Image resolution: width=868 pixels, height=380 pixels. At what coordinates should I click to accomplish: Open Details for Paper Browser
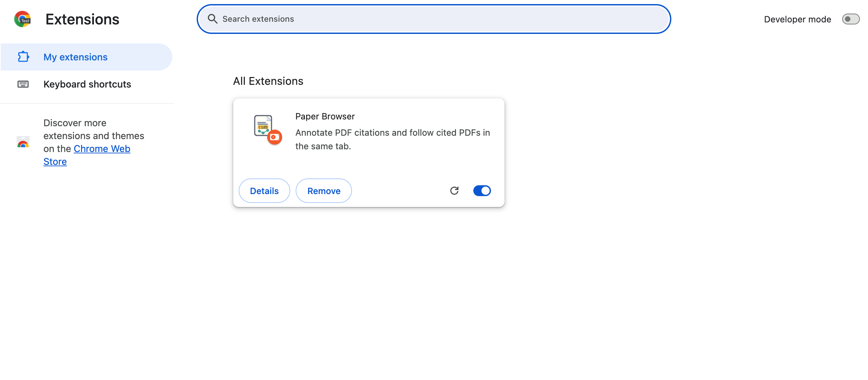click(264, 191)
